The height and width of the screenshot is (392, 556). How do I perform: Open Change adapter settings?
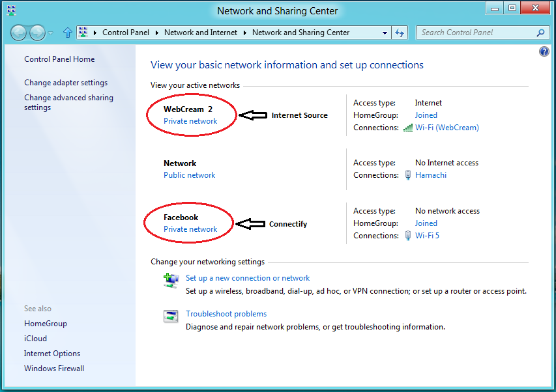point(66,83)
